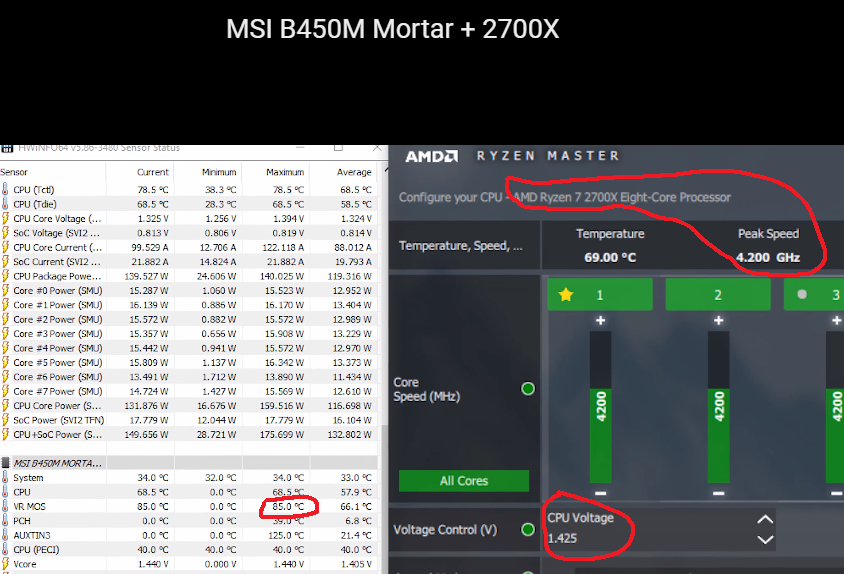Select the Core #7 Power (SMU) row
Image resolution: width=844 pixels, height=574 pixels.
pos(188,391)
